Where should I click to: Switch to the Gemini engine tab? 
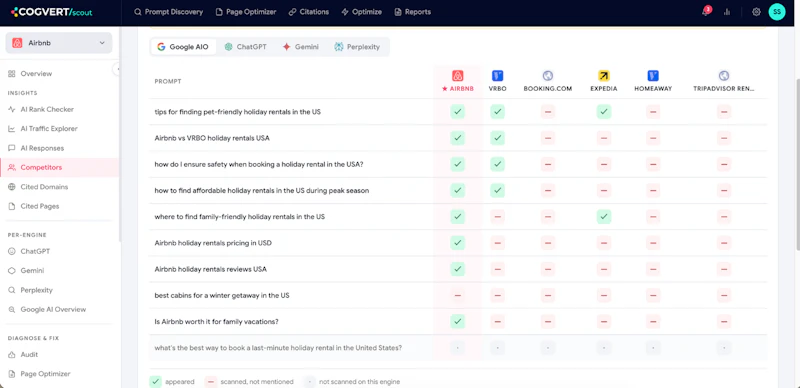(301, 46)
